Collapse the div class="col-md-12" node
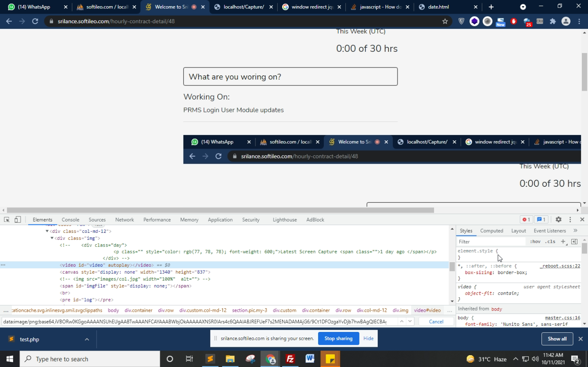The width and height of the screenshot is (588, 367). 47,231
